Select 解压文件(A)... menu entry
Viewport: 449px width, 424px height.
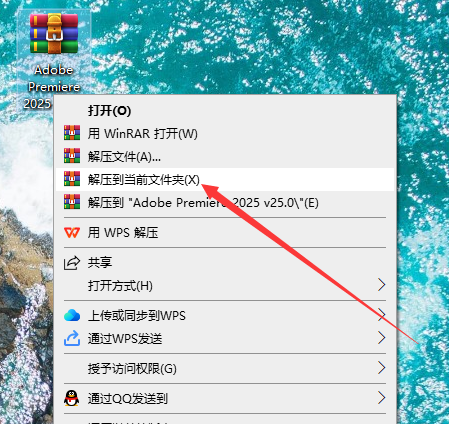[225, 157]
